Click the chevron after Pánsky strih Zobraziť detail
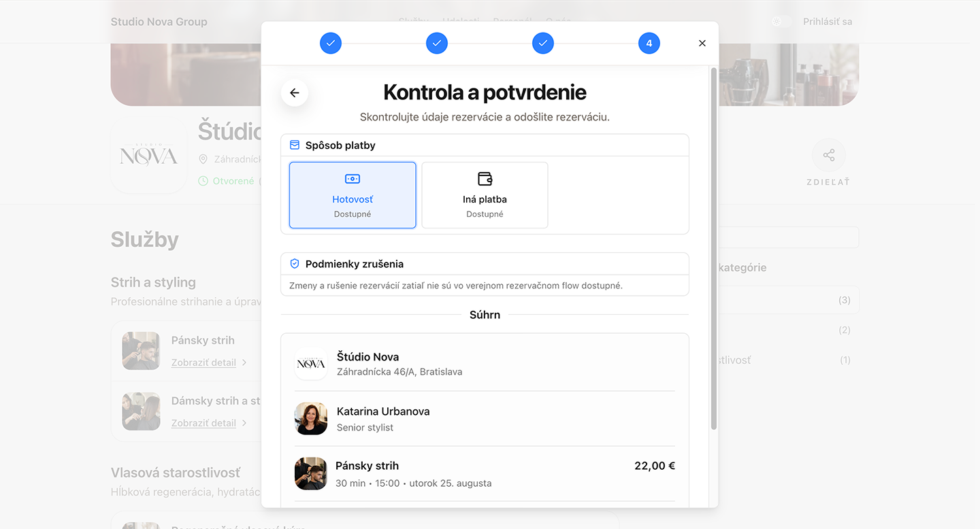This screenshot has height=529, width=980. 244,362
